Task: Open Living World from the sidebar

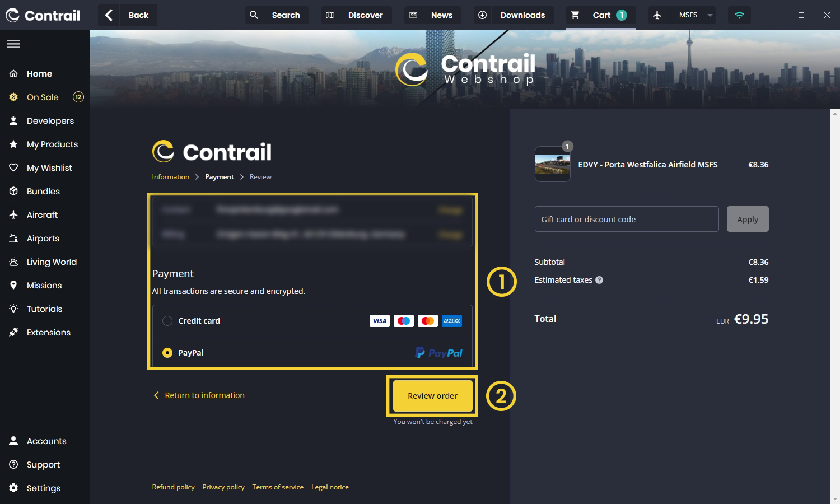Action: click(x=52, y=262)
